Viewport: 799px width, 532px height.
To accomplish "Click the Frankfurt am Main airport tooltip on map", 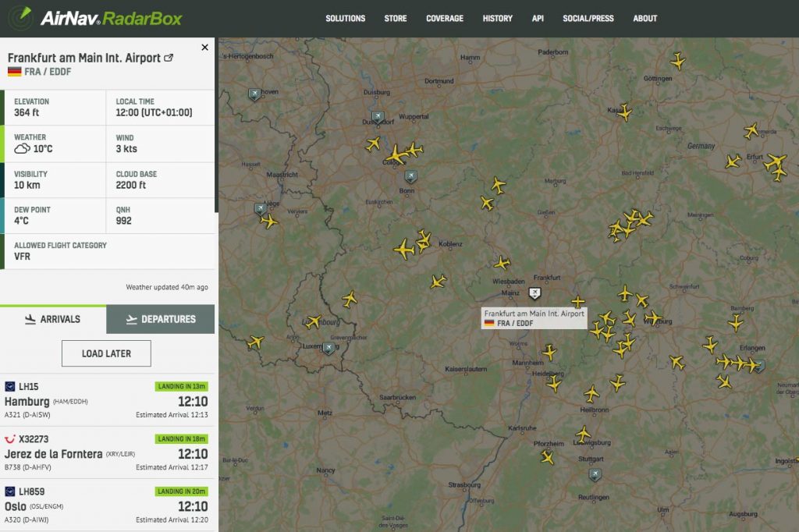I will point(533,315).
